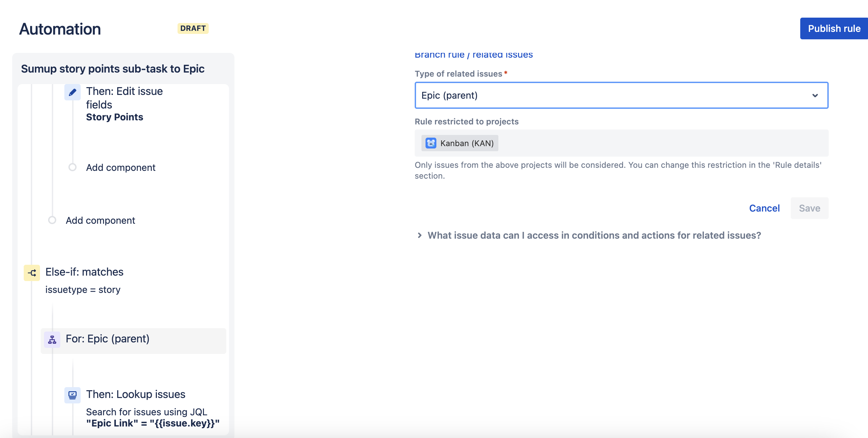Viewport: 868px width, 438px height.
Task: Select the For: Epic (parent) component
Action: click(x=107, y=339)
